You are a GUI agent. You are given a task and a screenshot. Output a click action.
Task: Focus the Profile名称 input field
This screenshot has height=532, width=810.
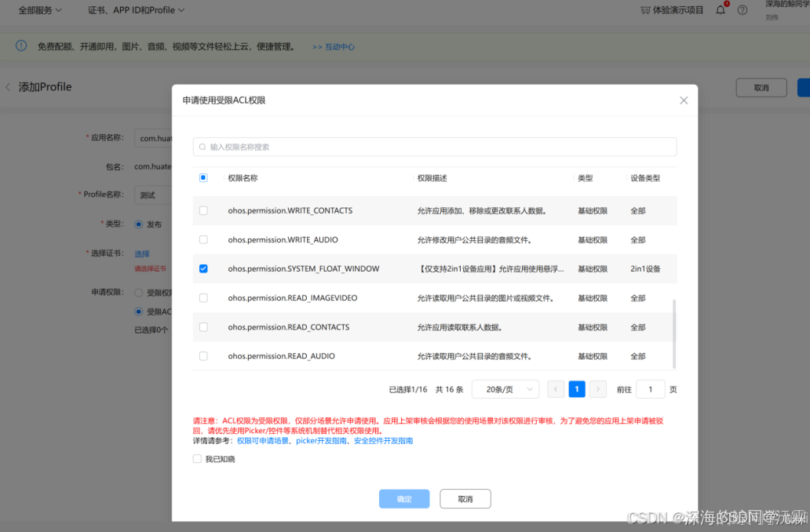(x=153, y=195)
